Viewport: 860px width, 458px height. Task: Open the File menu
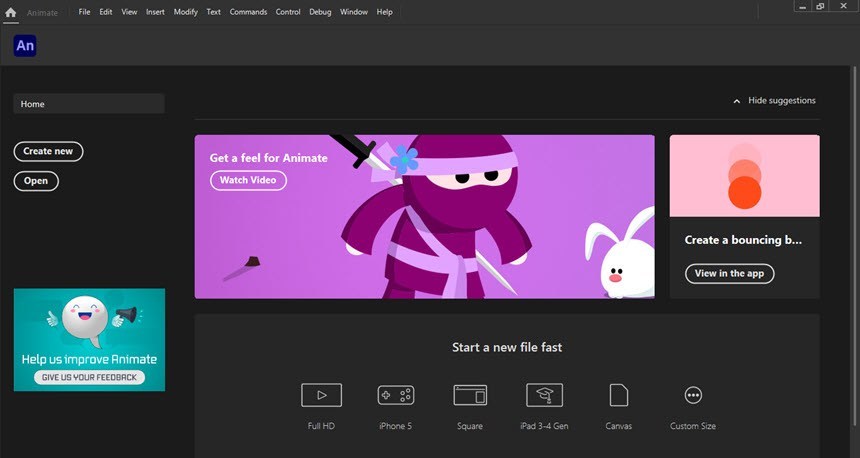pos(84,12)
